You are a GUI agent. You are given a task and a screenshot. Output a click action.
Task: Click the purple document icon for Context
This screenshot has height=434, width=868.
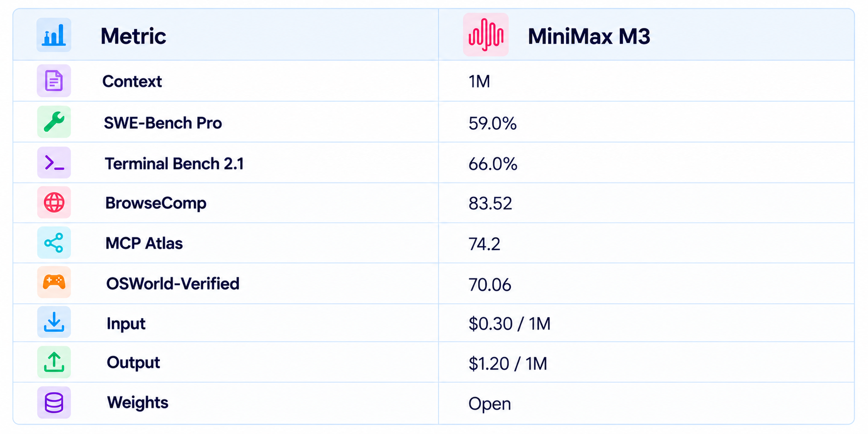pos(54,81)
